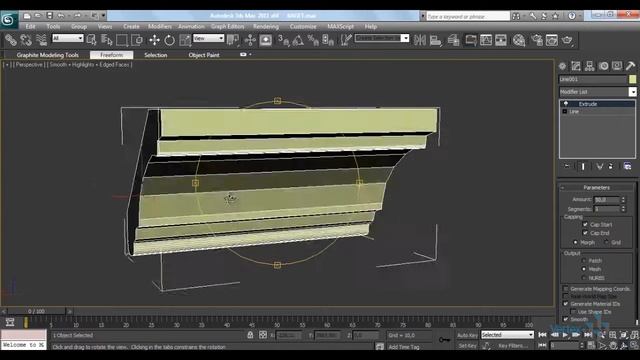Click the Use Pivot Point Center icon
640x360 pixels.
233,40
